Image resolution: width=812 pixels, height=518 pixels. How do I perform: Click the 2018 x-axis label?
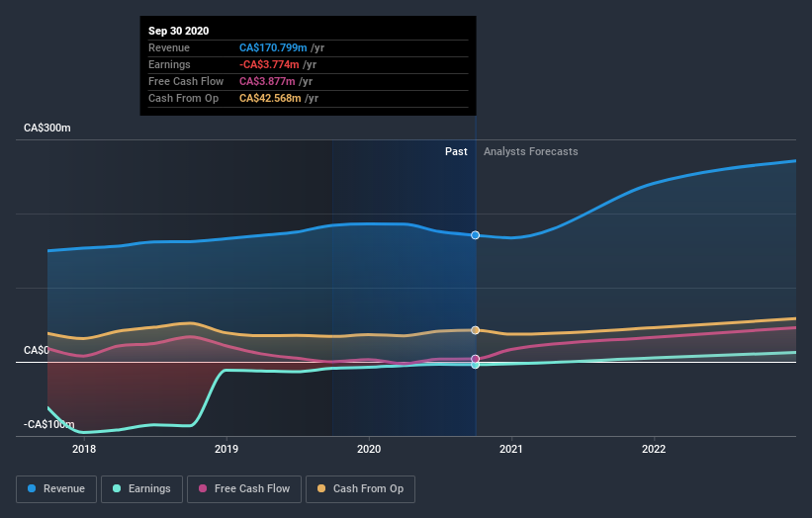[x=84, y=449]
